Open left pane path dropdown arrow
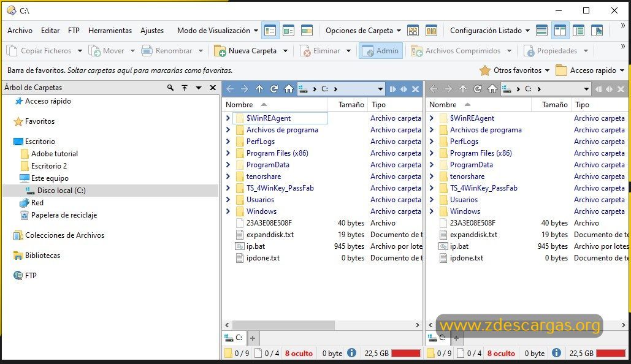The width and height of the screenshot is (631, 364). pos(380,89)
